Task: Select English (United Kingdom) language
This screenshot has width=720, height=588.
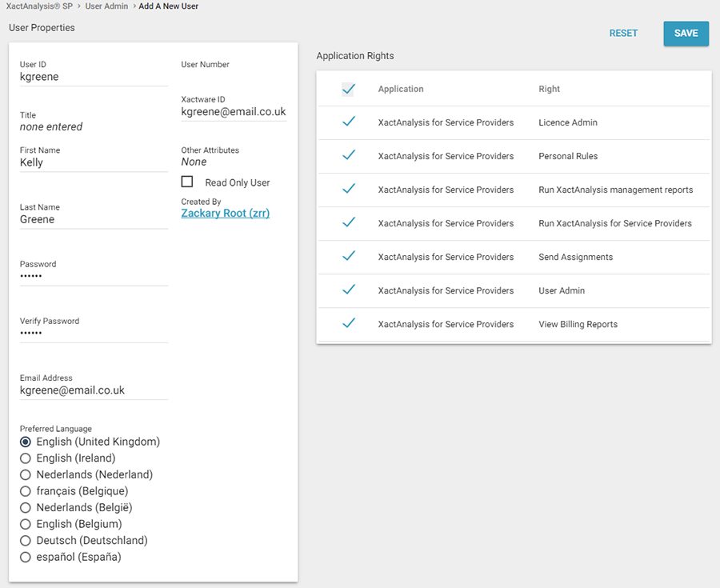Action: [x=26, y=442]
